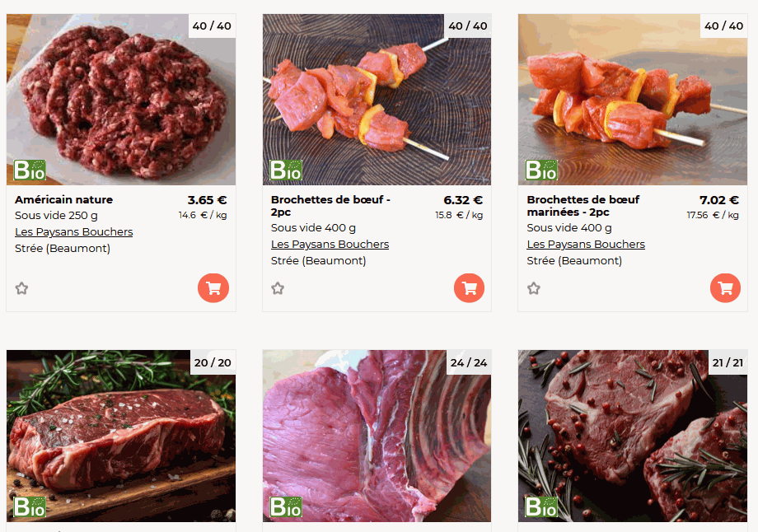Image resolution: width=758 pixels, height=532 pixels.
Task: Click Bio badge on rosemary steak image
Action: pos(30,506)
